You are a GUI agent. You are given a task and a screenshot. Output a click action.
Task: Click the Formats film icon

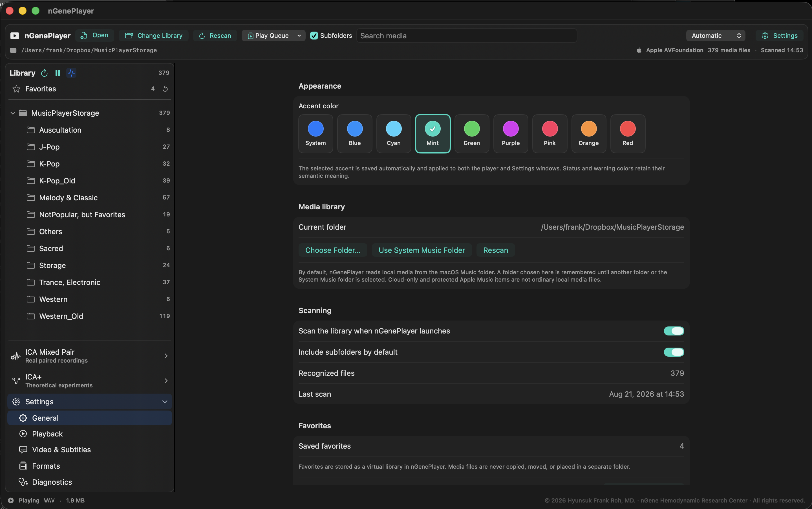pos(23,466)
